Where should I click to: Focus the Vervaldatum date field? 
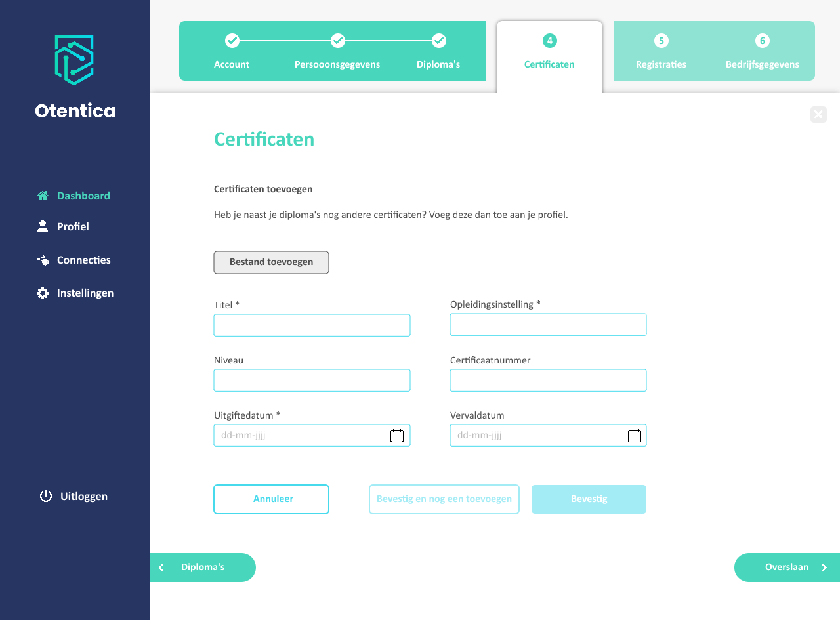click(548, 436)
